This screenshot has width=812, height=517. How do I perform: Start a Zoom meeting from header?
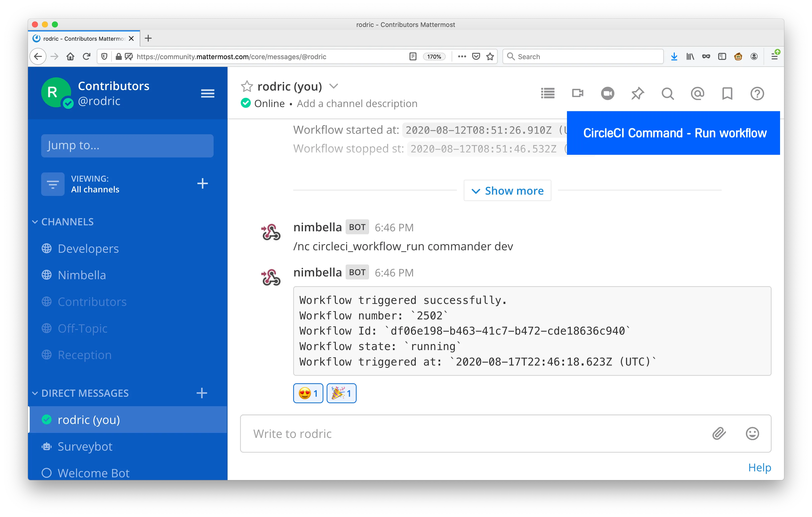click(x=608, y=93)
